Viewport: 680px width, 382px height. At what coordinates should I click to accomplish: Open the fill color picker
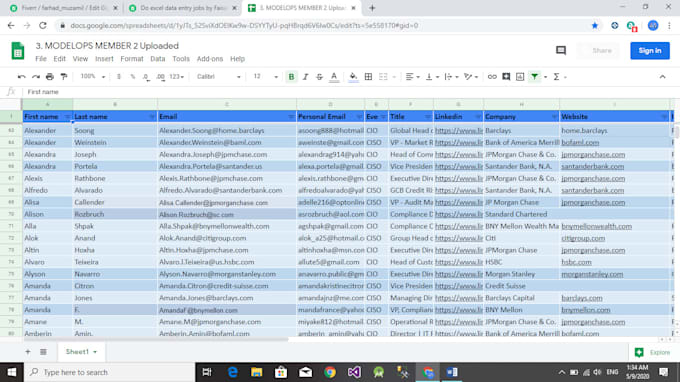click(x=353, y=77)
